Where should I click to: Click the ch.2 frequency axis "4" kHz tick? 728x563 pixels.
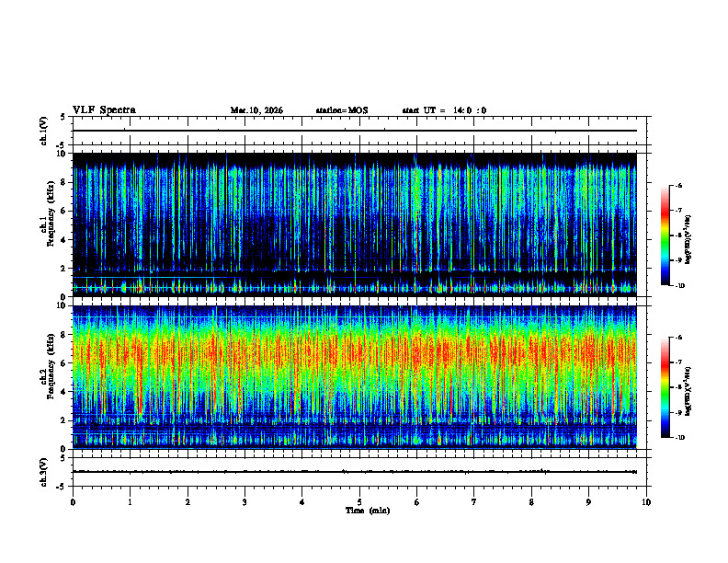point(63,392)
